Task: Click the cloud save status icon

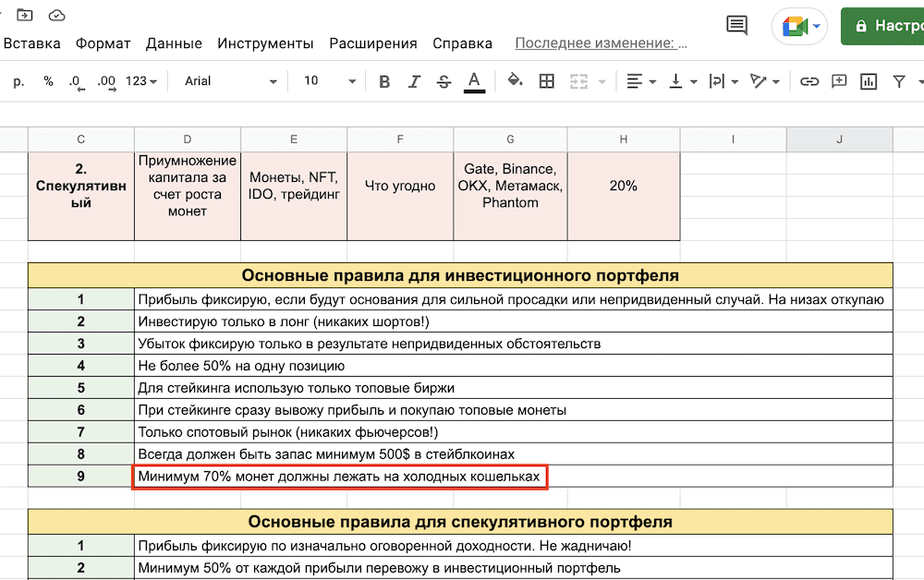Action: click(x=56, y=16)
